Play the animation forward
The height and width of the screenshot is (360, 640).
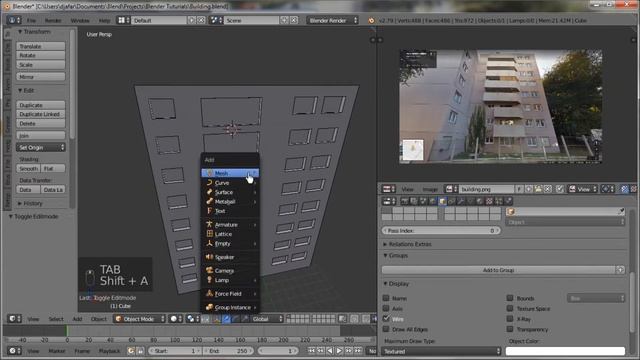tap(339, 351)
